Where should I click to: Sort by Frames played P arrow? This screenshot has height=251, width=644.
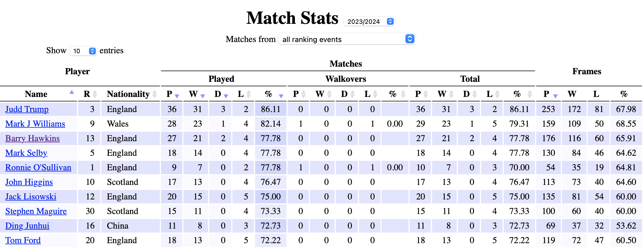[556, 96]
